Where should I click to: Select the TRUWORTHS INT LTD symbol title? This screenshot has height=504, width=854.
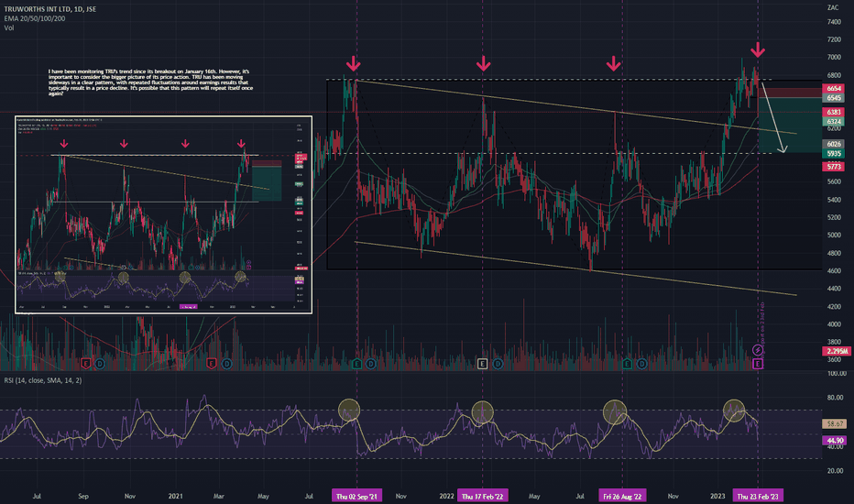coord(50,9)
